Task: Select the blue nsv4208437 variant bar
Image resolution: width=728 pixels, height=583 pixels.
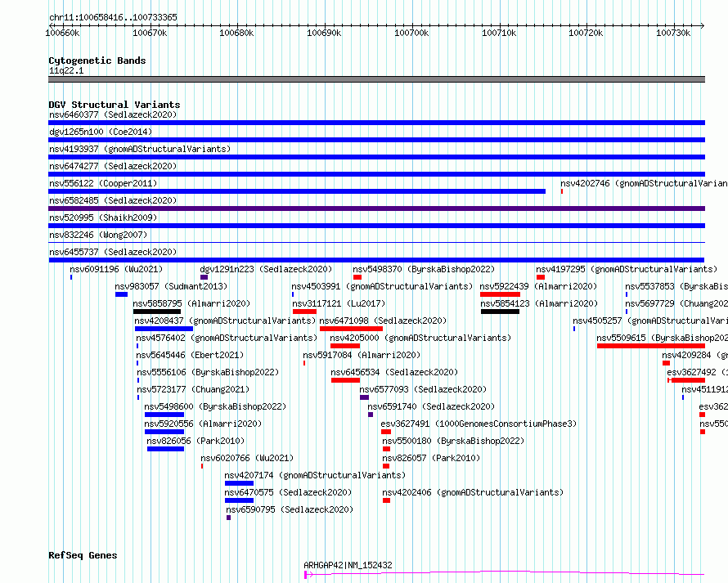Action: (x=164, y=329)
